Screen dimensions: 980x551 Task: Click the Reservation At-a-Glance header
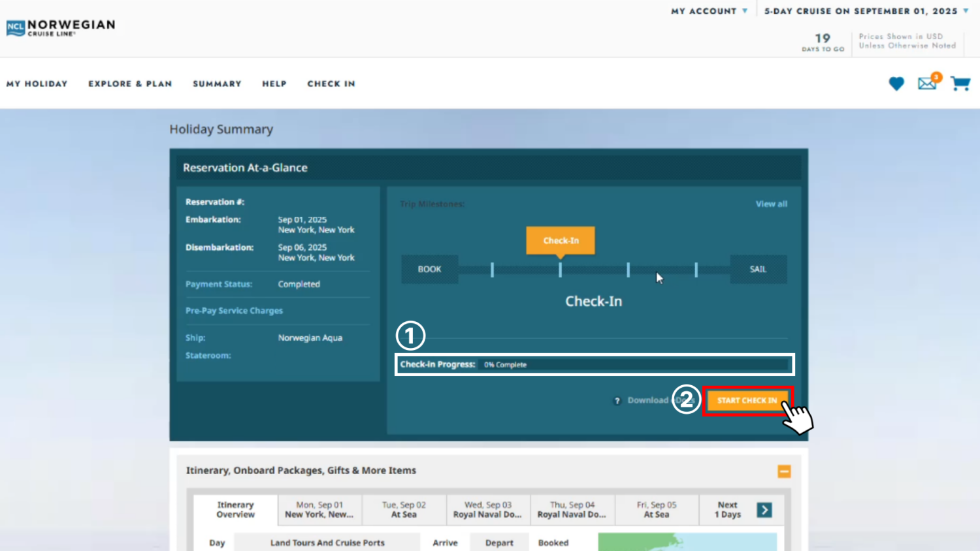point(245,168)
